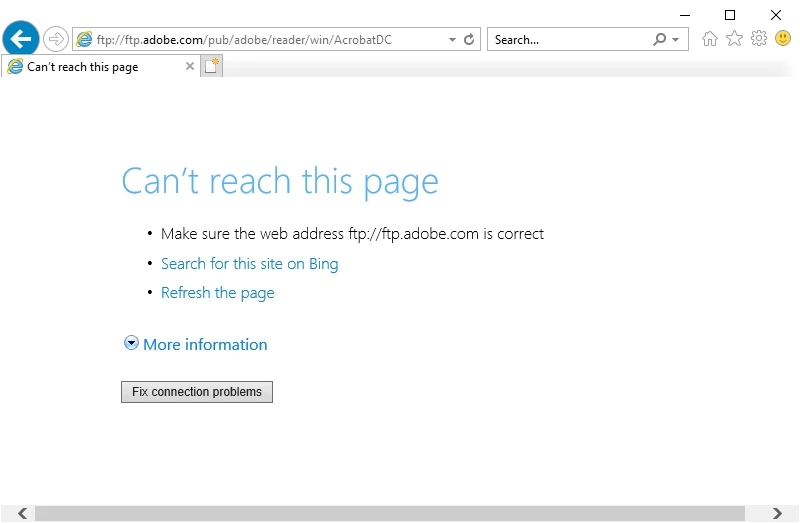Screen dimensions: 800x523
Task: Click "Search for this site on Bing" link
Action: pyautogui.click(x=249, y=264)
